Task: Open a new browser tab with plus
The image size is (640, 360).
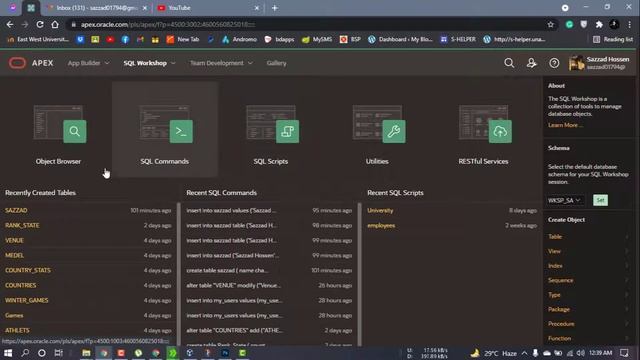Action: click(275, 8)
